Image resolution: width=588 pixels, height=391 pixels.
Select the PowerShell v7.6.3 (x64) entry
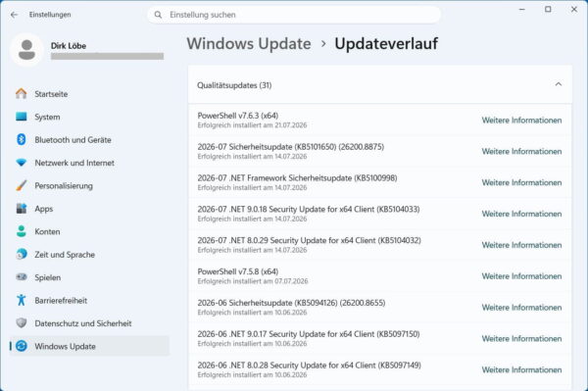pos(380,120)
